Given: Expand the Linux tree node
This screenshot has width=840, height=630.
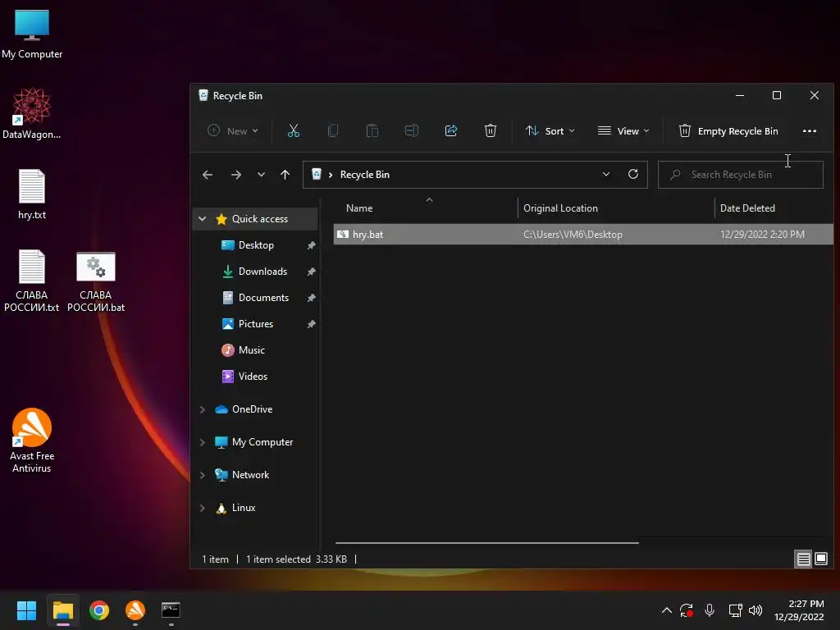Looking at the screenshot, I should [x=202, y=508].
